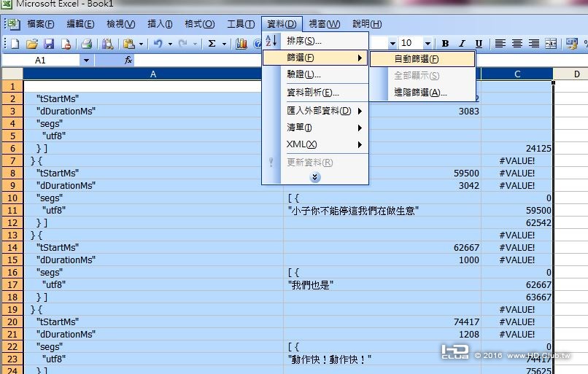The width and height of the screenshot is (588, 374).
Task: Click cell with value 59500 in row 8
Action: (x=382, y=173)
